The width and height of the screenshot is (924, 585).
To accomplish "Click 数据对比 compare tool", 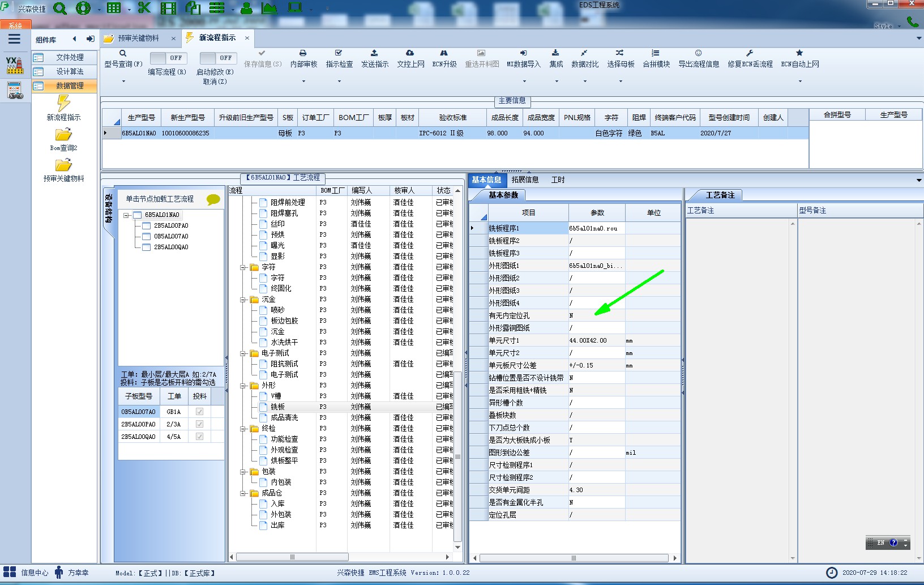I will (585, 59).
